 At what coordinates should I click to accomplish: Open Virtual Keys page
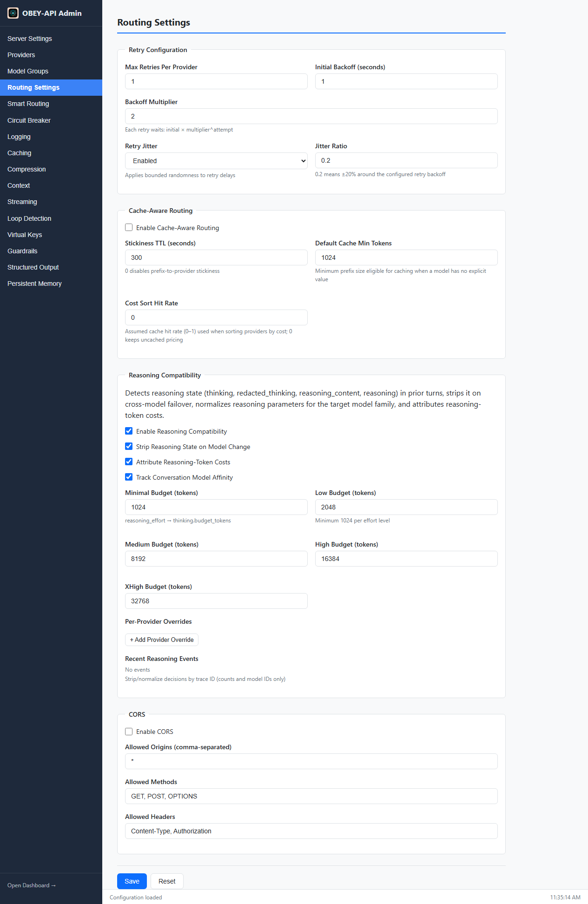pyautogui.click(x=51, y=235)
